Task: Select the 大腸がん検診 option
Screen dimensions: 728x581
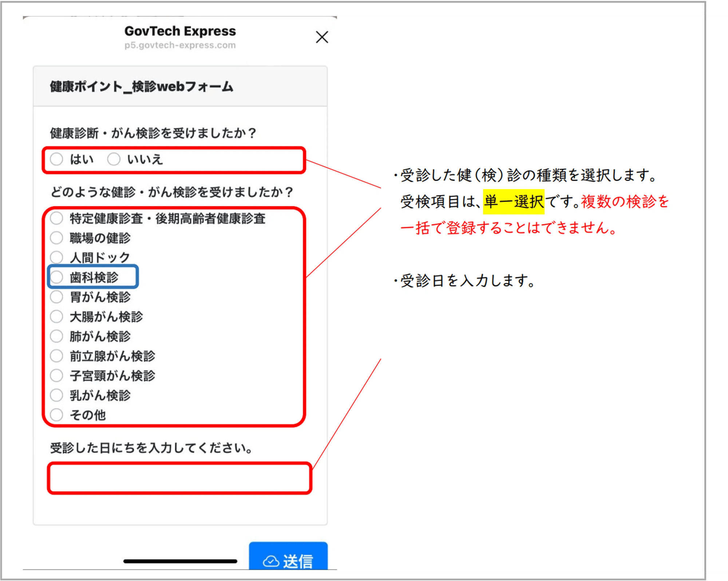Action: (x=56, y=317)
